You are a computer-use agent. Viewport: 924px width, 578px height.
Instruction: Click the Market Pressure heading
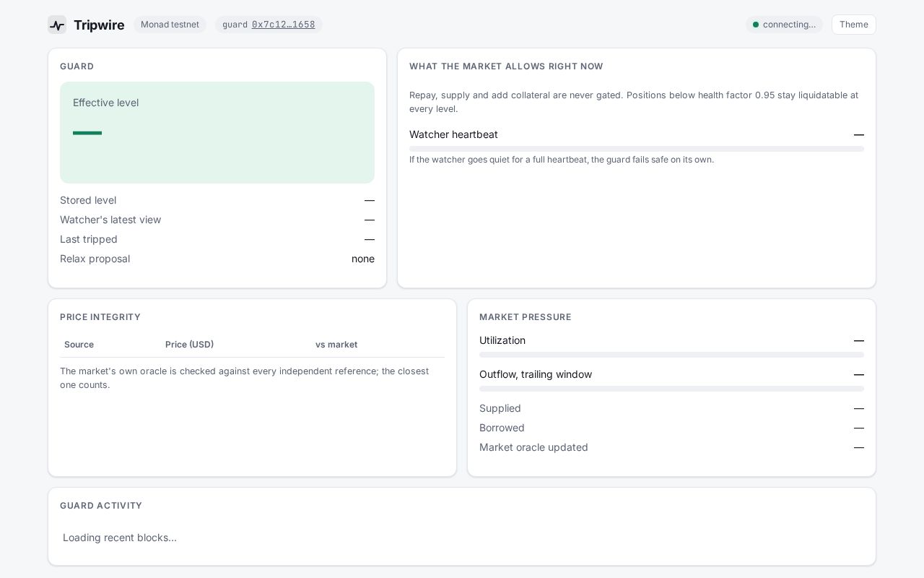pyautogui.click(x=526, y=317)
